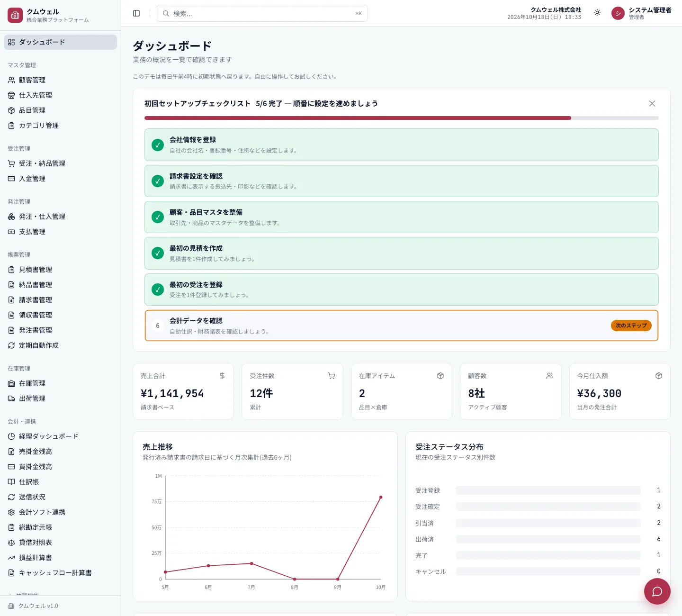Focus the 検索 search field
Screen dimensions: 682x616
point(262,13)
